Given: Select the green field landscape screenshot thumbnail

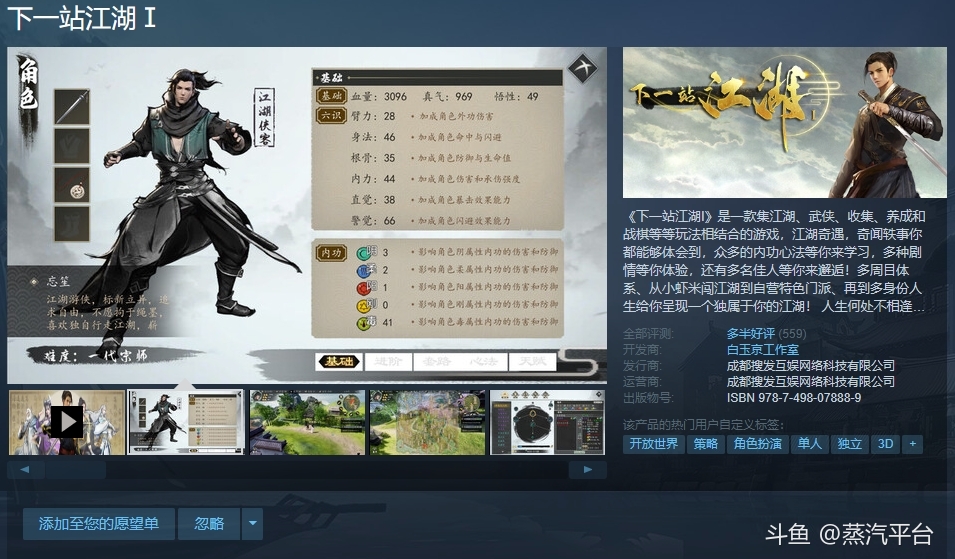Looking at the screenshot, I should coord(307,422).
